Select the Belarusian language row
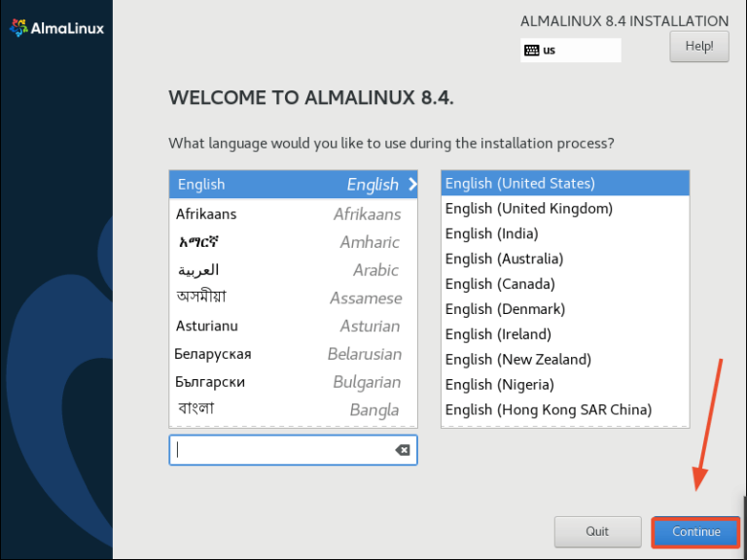This screenshot has width=747, height=560. coord(293,354)
